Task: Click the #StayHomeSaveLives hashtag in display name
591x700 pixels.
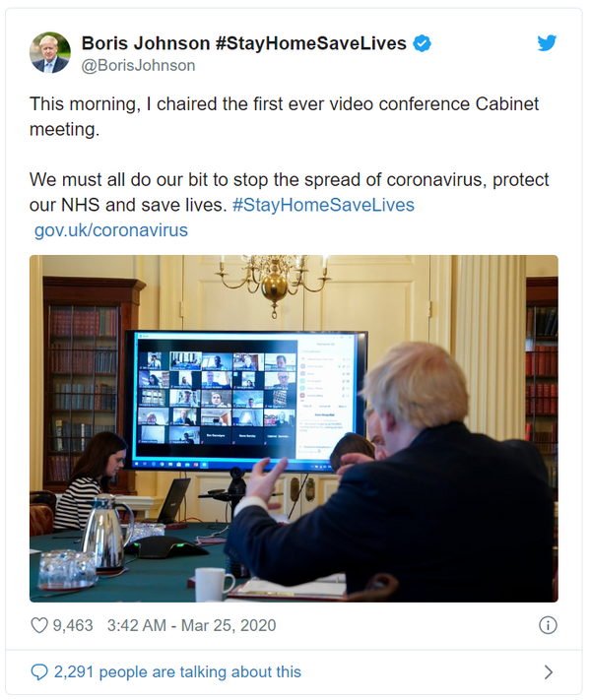Action: click(311, 43)
